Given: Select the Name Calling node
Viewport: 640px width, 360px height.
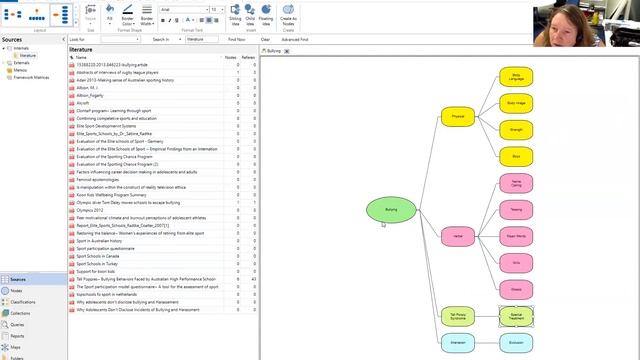Looking at the screenshot, I should [x=516, y=183].
